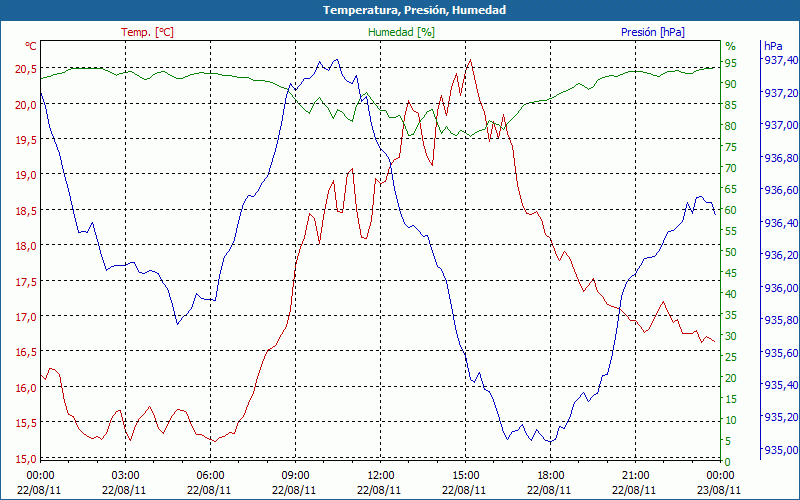The width and height of the screenshot is (800, 500).
Task: Click the 35 tick on the humidity axis
Action: pos(731,315)
